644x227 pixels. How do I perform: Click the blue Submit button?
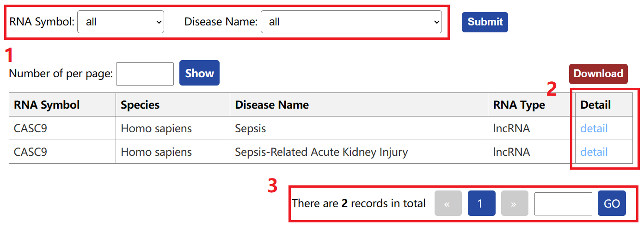coord(485,22)
